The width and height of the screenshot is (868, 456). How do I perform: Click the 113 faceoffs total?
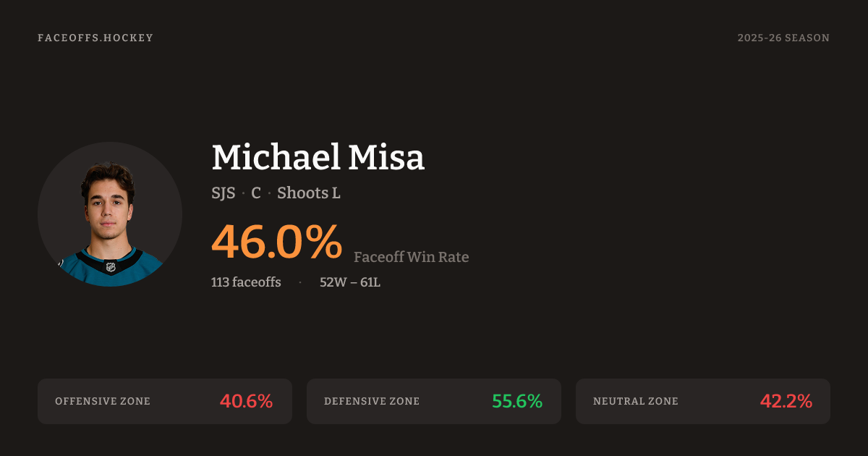[246, 282]
